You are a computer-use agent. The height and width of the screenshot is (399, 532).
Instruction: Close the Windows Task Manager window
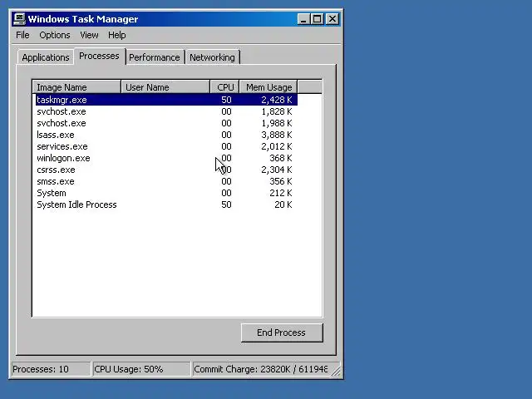332,19
